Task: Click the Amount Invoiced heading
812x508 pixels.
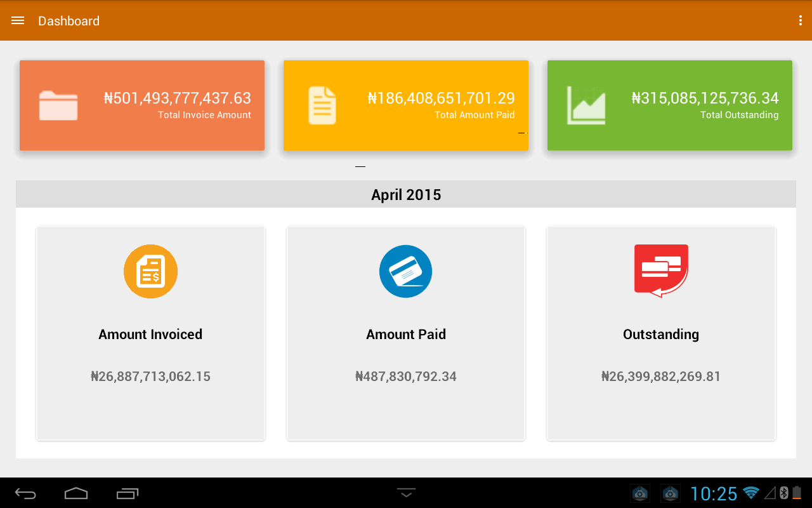Action: pos(150,335)
